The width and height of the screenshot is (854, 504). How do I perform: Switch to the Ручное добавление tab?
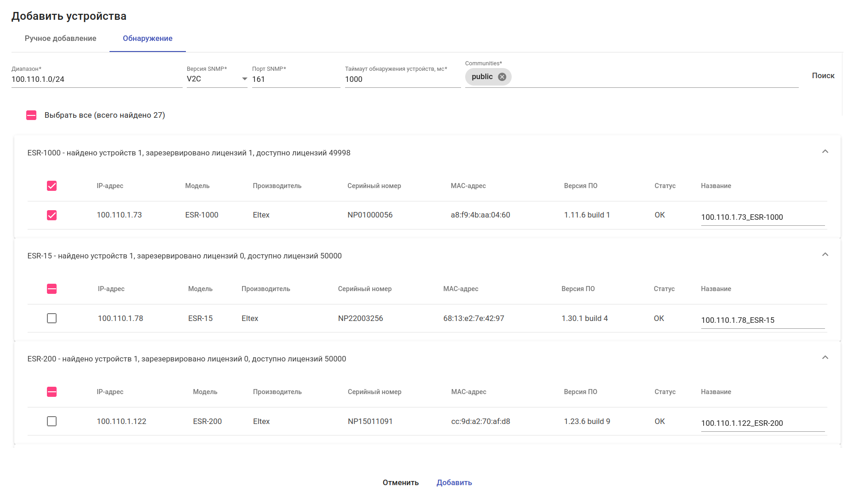click(61, 39)
